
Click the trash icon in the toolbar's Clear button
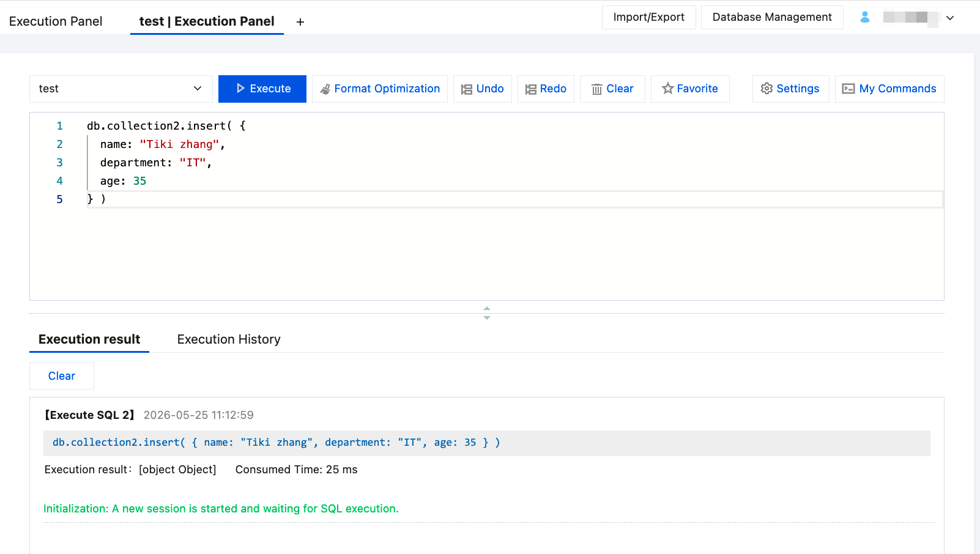[597, 89]
